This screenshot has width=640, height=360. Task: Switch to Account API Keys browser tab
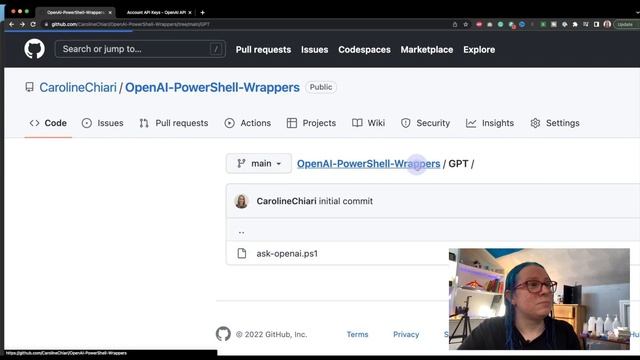tap(156, 13)
